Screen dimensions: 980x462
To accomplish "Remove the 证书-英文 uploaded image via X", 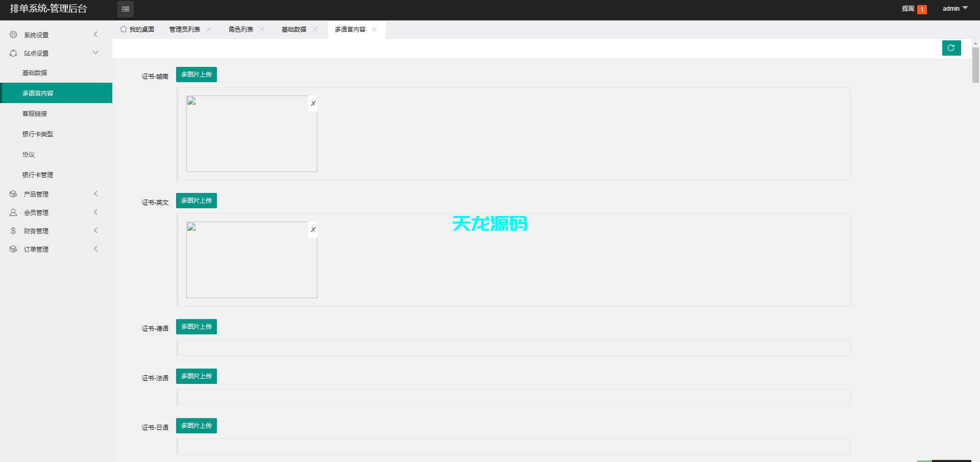I will click(x=313, y=229).
